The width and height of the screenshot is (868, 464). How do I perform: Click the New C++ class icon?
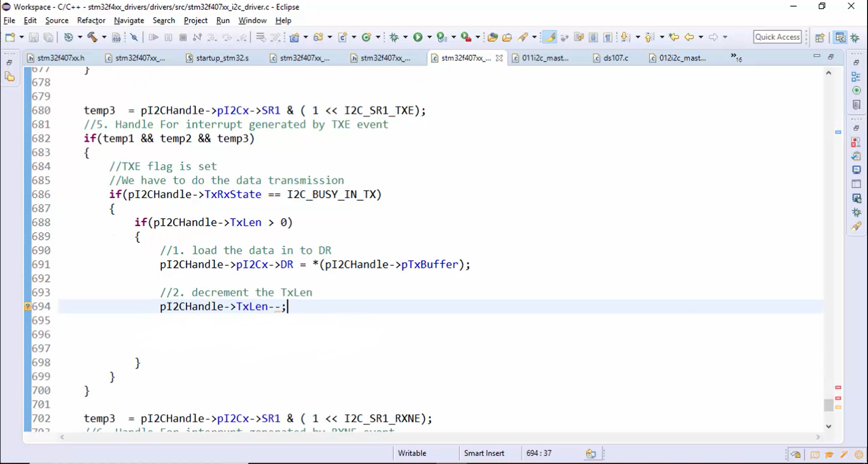pos(366,37)
